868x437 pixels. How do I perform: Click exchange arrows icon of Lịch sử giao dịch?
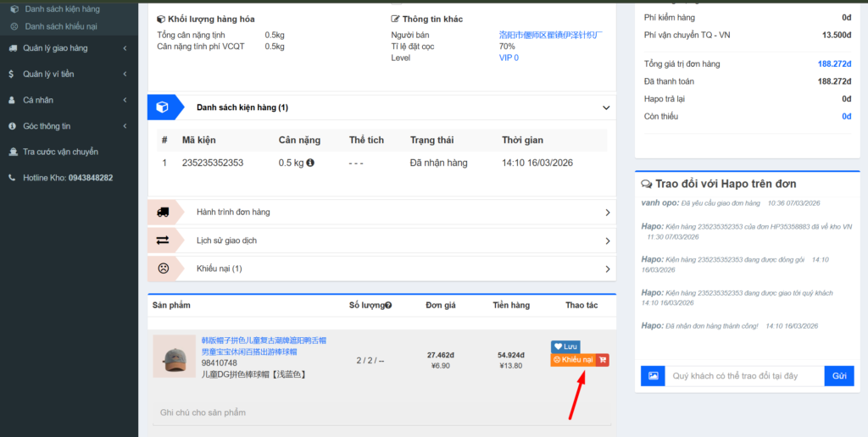click(x=163, y=240)
